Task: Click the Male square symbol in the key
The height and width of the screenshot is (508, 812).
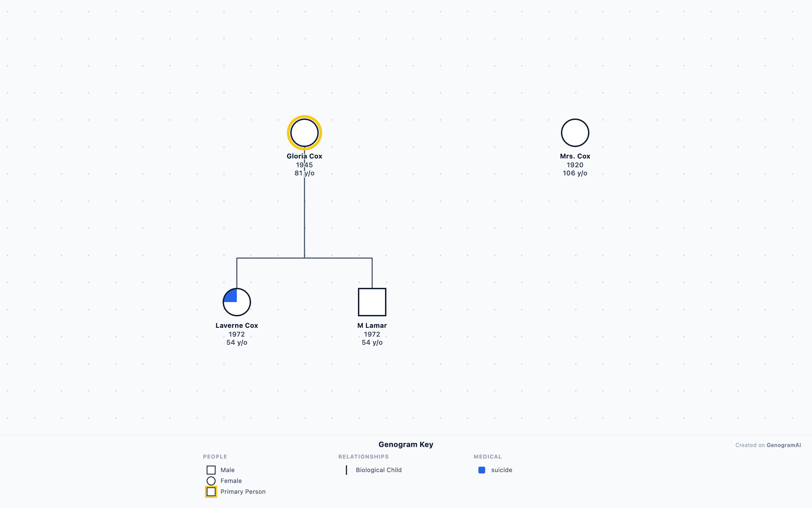Action: [211, 470]
